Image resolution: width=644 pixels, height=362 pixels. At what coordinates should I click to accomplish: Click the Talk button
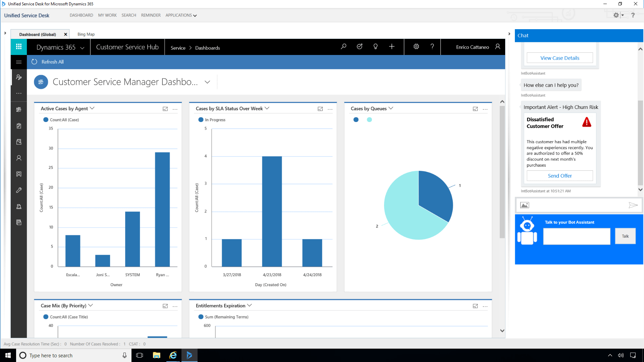(625, 236)
